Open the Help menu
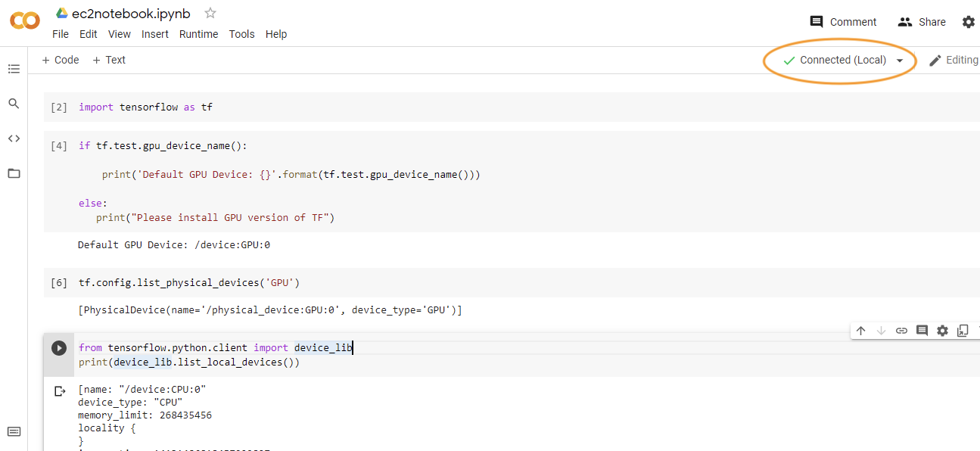This screenshot has height=451, width=980. coord(276,34)
